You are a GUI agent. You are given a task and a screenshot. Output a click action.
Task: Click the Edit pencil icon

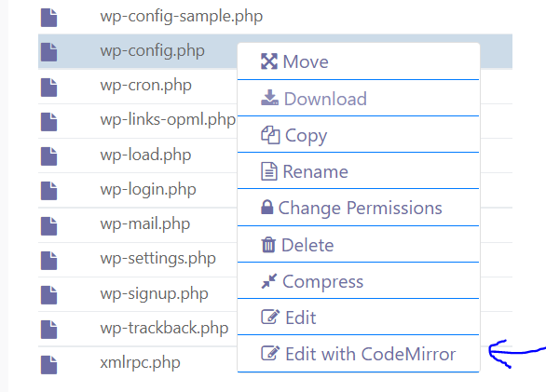[270, 317]
